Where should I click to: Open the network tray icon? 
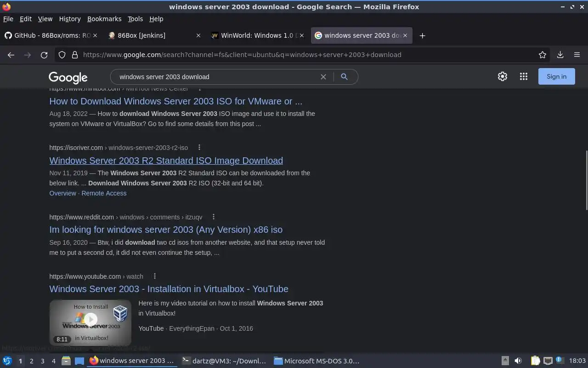click(548, 361)
